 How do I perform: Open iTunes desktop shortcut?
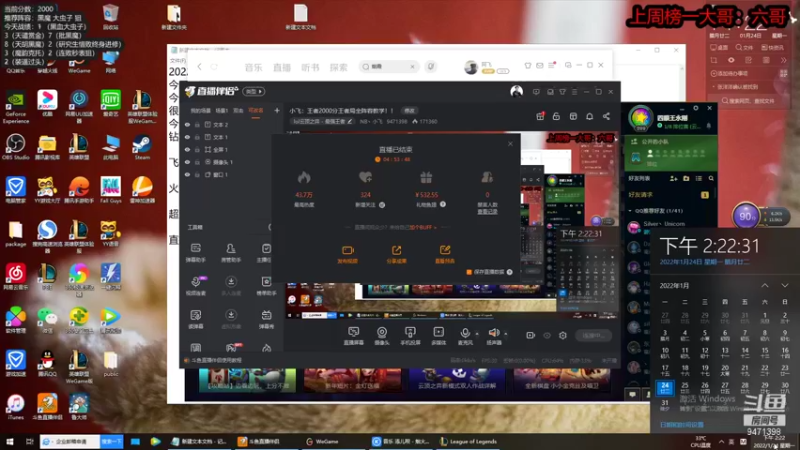(x=15, y=407)
